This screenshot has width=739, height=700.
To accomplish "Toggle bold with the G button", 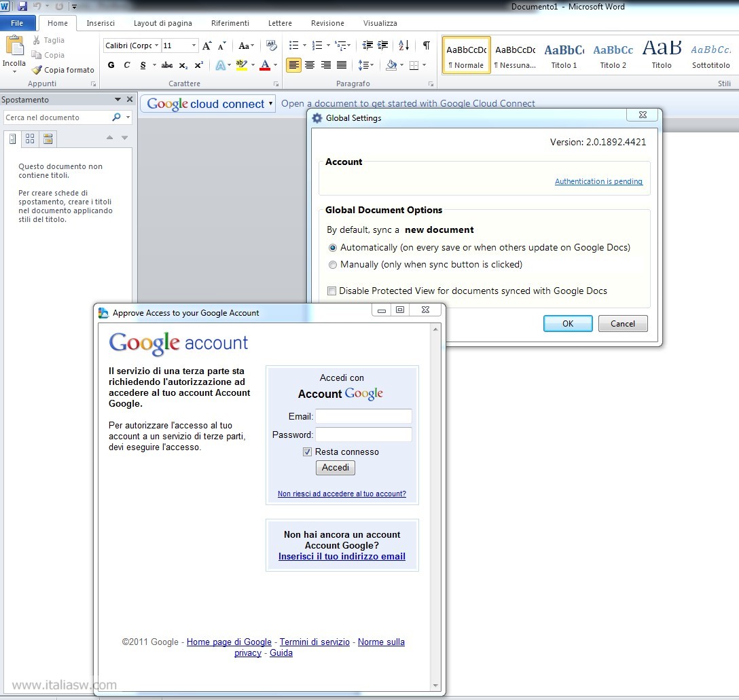I will click(x=111, y=65).
